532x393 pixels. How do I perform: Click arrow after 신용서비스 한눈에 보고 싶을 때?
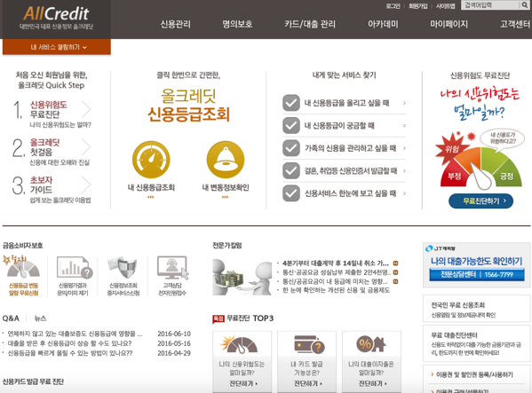point(404,193)
